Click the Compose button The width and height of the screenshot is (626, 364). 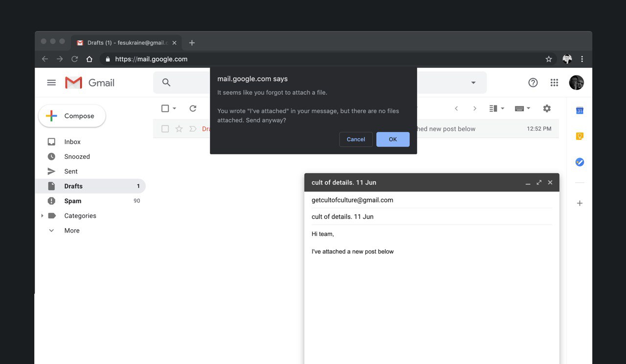[x=72, y=116]
